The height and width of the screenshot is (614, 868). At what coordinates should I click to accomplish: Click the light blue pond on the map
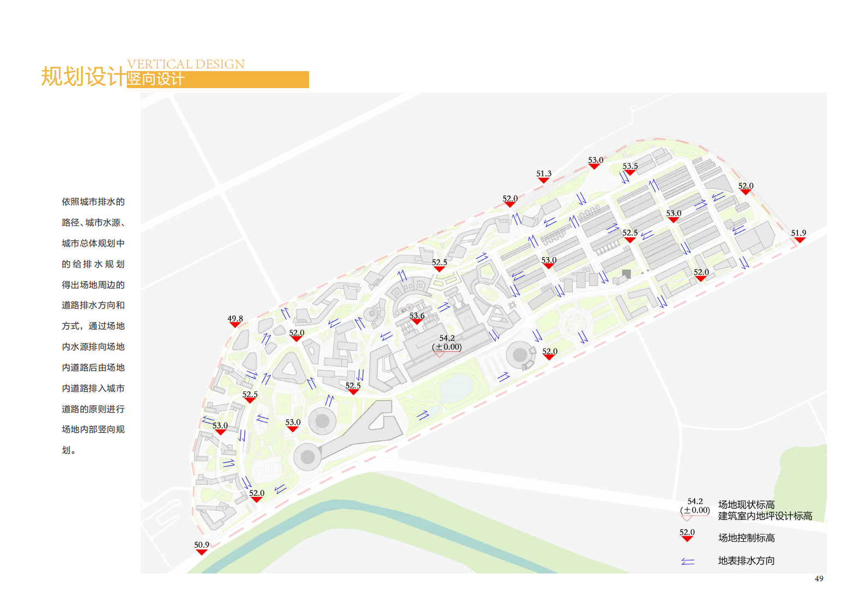pyautogui.click(x=456, y=388)
